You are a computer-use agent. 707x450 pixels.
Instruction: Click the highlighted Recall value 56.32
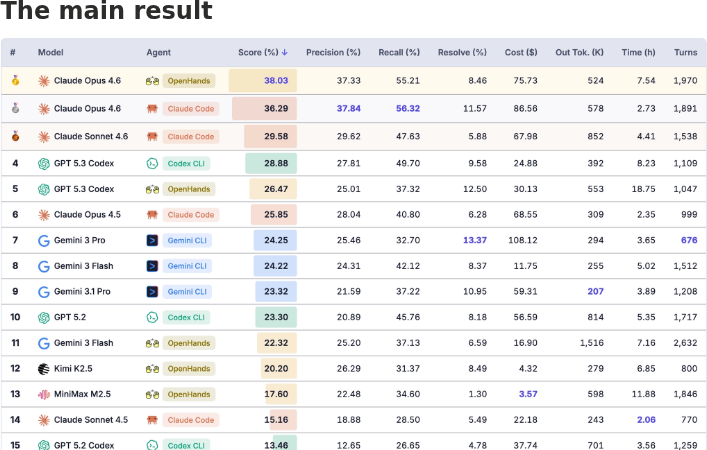tap(408, 109)
